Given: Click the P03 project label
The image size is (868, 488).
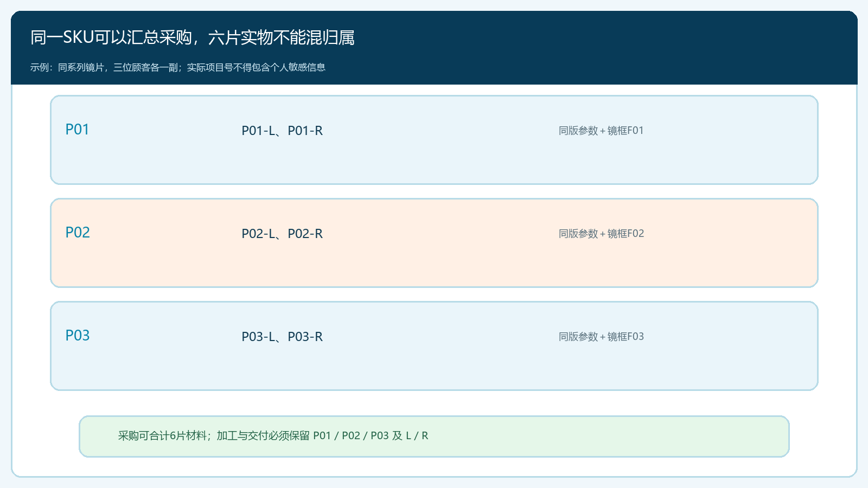Looking at the screenshot, I should click(x=78, y=336).
